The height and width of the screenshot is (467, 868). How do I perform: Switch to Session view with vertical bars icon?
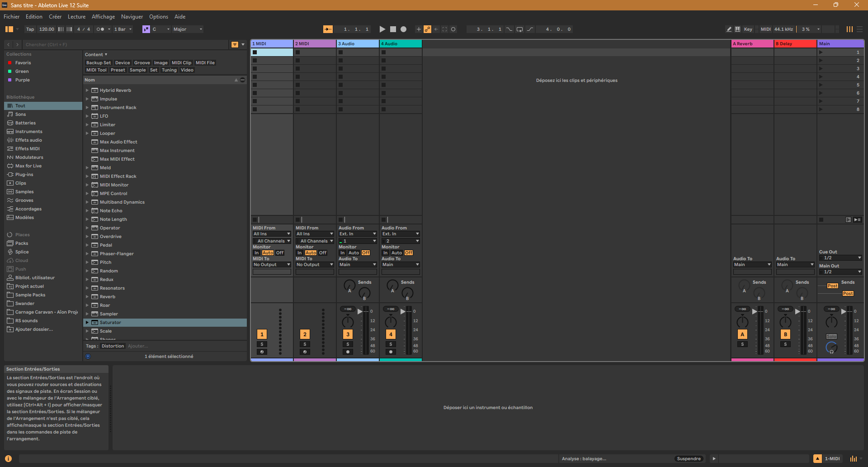(850, 29)
